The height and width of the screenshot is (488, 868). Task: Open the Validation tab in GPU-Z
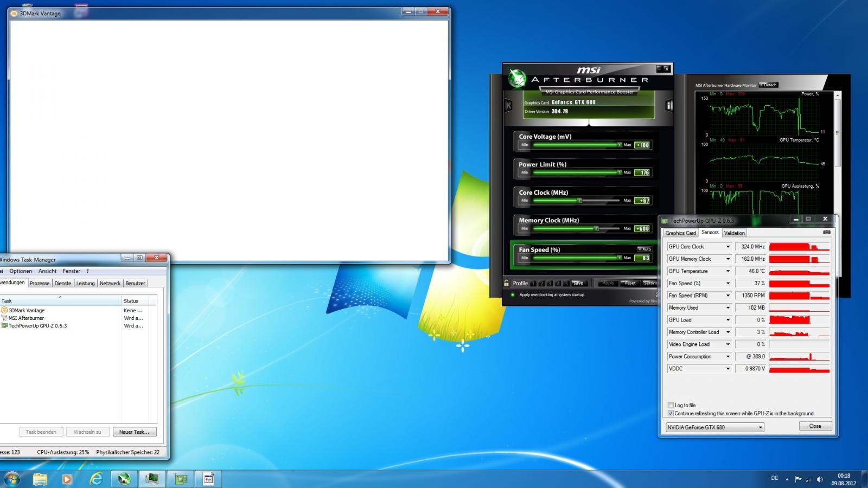[x=734, y=233]
